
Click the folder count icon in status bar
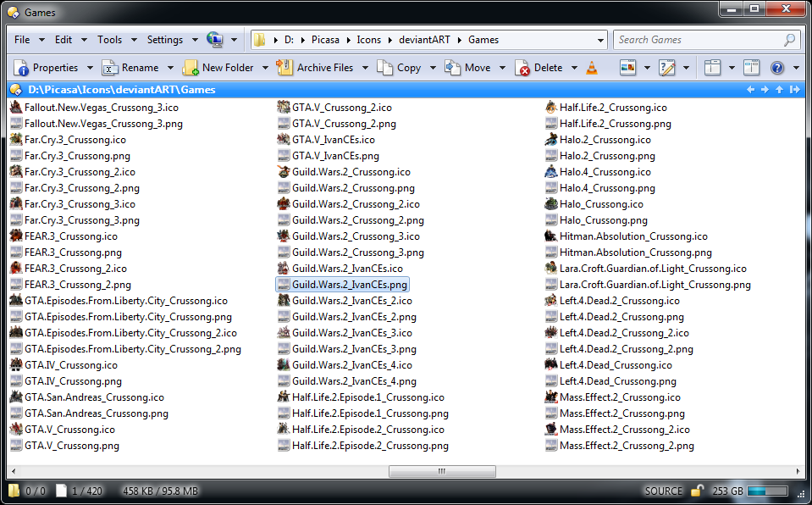tap(14, 491)
